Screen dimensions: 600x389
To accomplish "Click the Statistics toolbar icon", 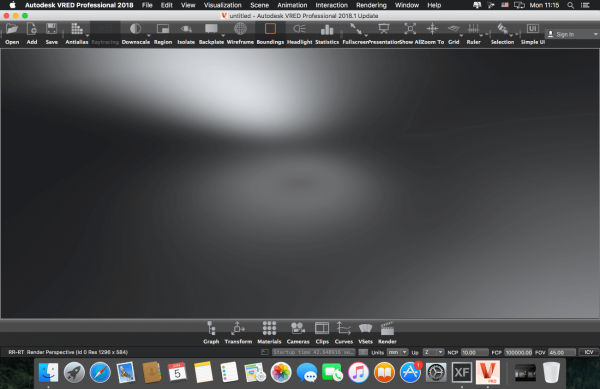I will [x=327, y=34].
